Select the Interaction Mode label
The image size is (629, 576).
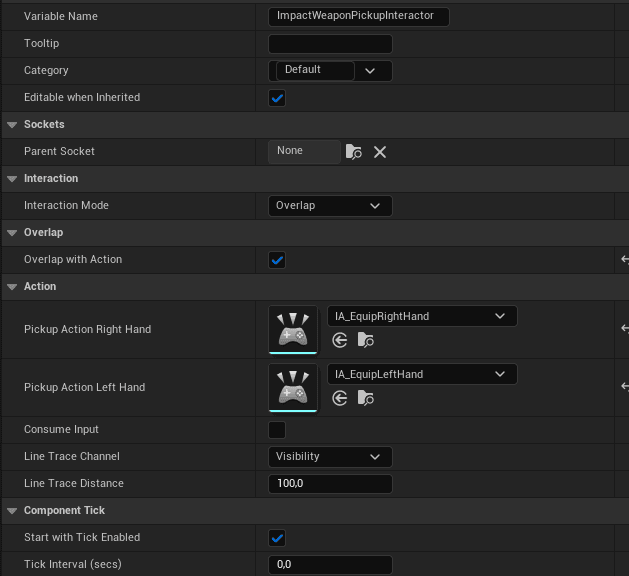(x=66, y=205)
